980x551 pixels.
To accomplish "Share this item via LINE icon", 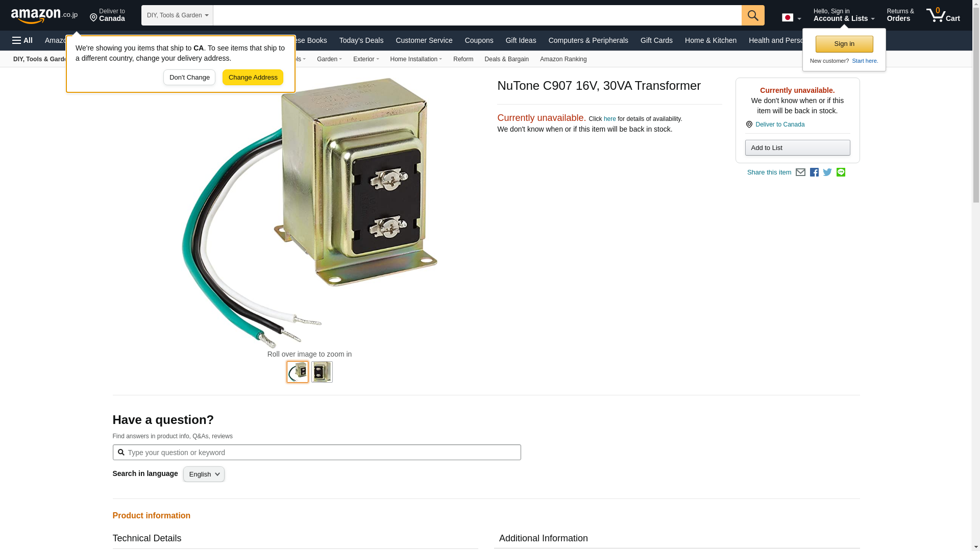I will pos(841,172).
